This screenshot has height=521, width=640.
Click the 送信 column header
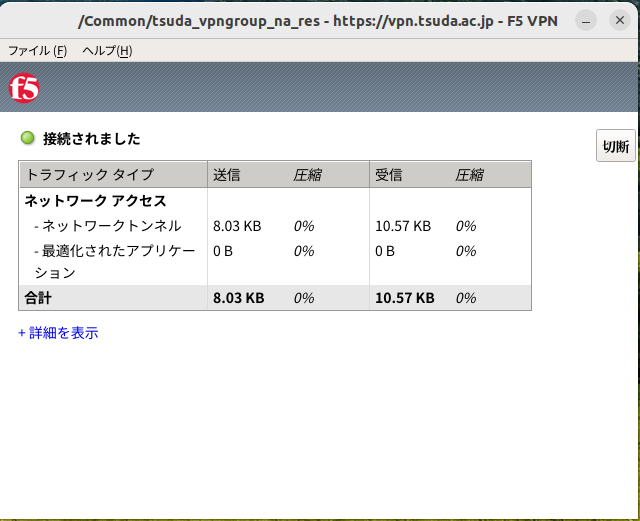227,174
